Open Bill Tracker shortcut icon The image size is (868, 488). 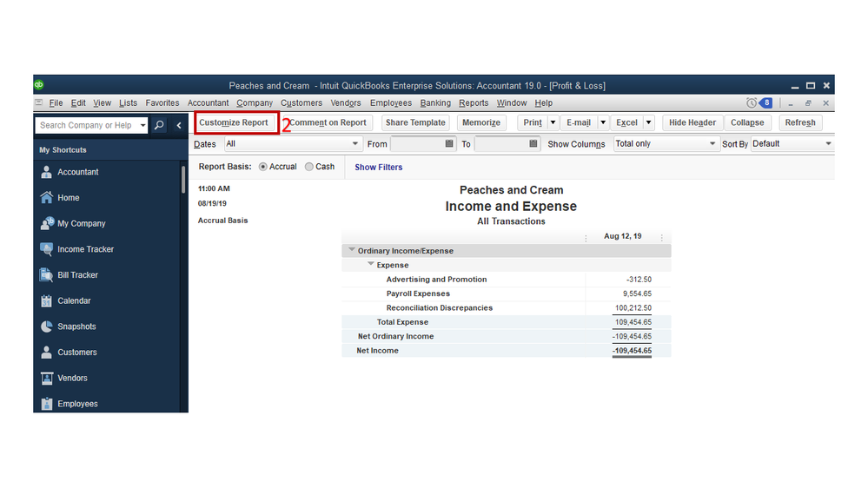(47, 274)
